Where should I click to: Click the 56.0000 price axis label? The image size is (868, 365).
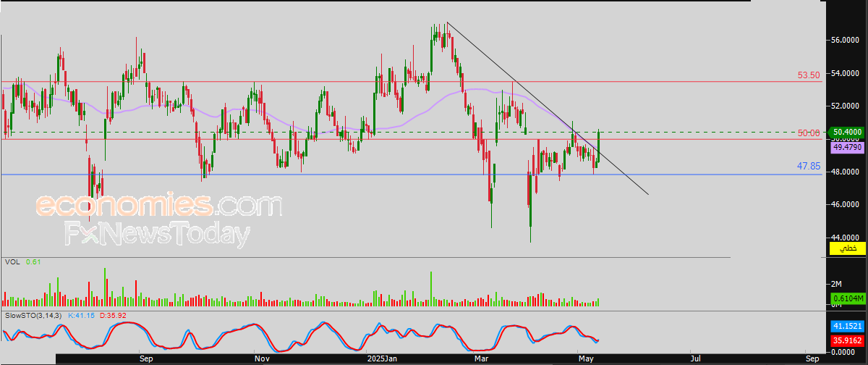click(845, 41)
